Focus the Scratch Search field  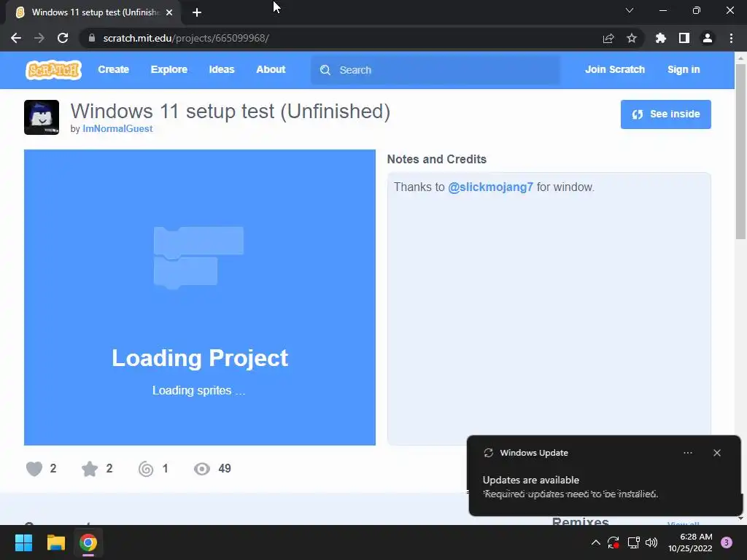point(436,70)
